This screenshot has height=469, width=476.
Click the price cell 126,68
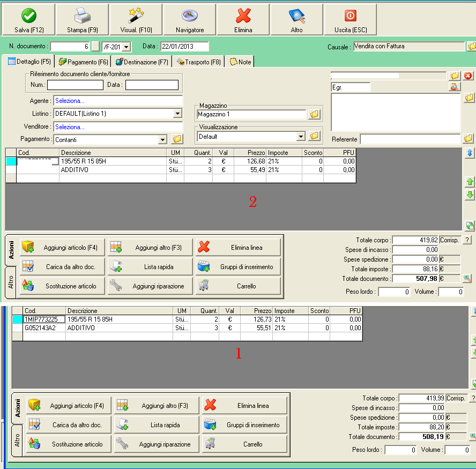250,161
